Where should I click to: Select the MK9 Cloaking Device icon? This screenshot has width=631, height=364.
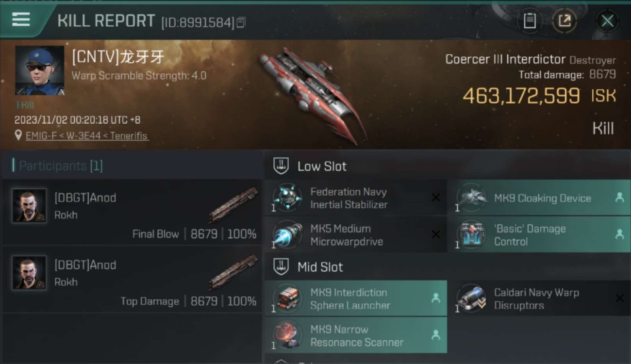tap(472, 197)
